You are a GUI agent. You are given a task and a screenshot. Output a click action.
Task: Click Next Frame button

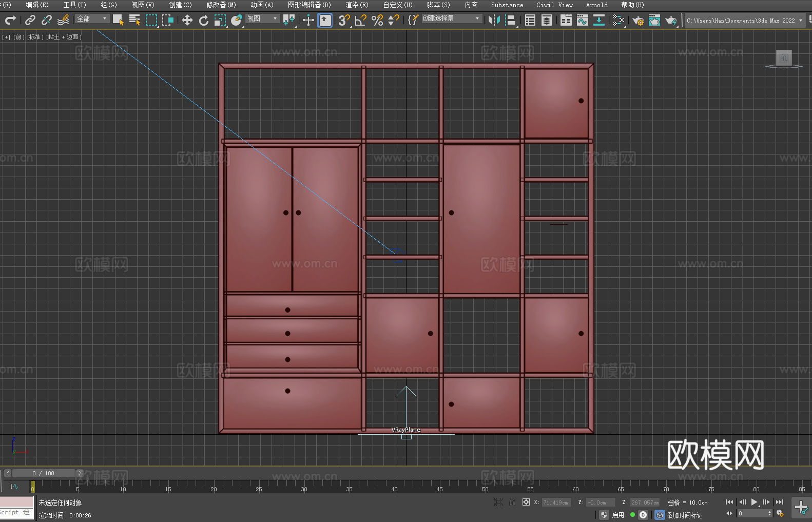click(766, 502)
